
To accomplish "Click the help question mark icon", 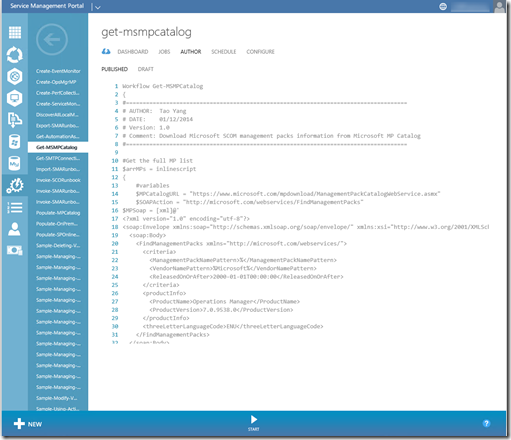I will [x=486, y=423].
